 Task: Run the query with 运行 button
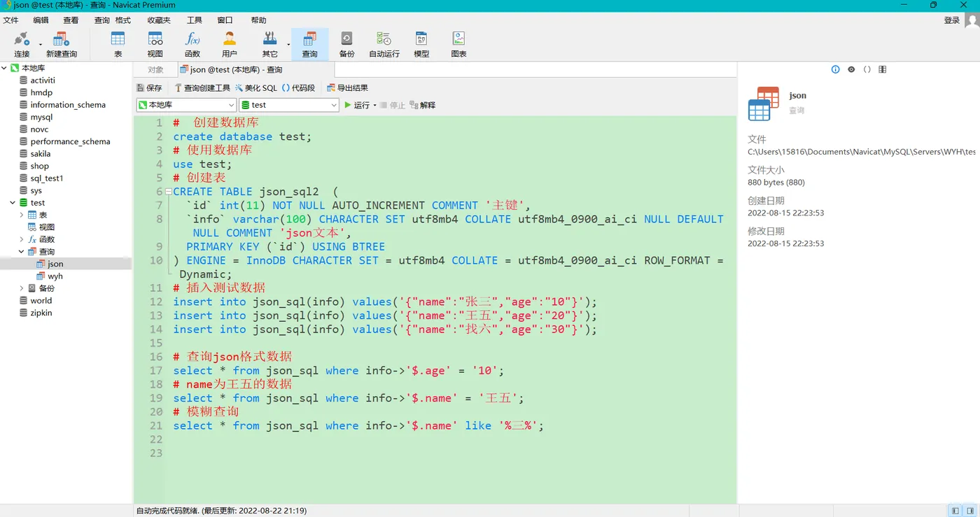tap(357, 105)
